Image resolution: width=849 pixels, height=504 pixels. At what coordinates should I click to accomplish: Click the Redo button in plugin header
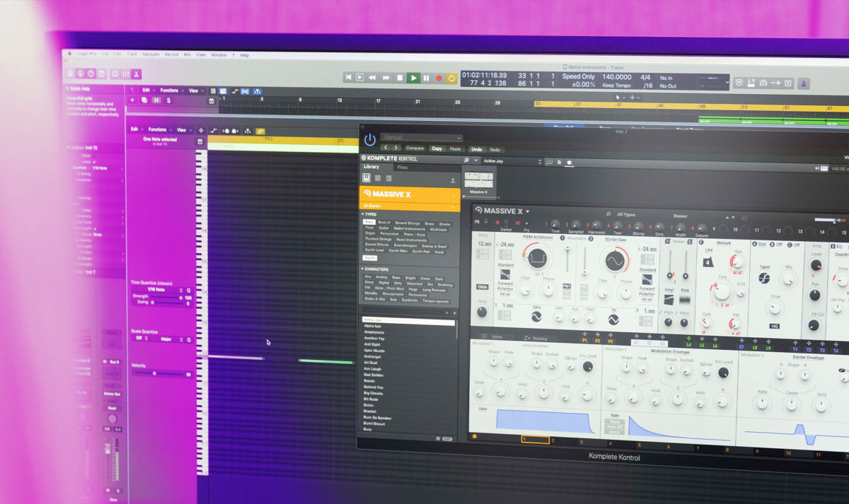[x=495, y=149]
